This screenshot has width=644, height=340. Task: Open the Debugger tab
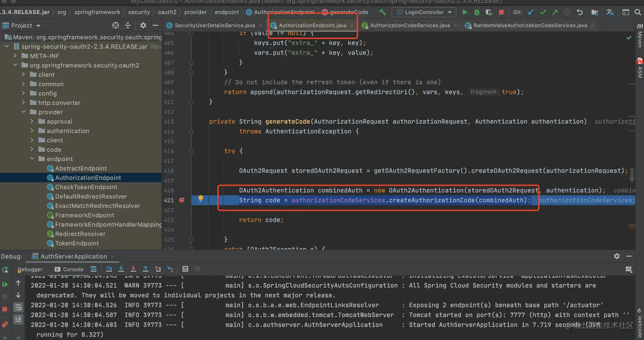(x=30, y=269)
